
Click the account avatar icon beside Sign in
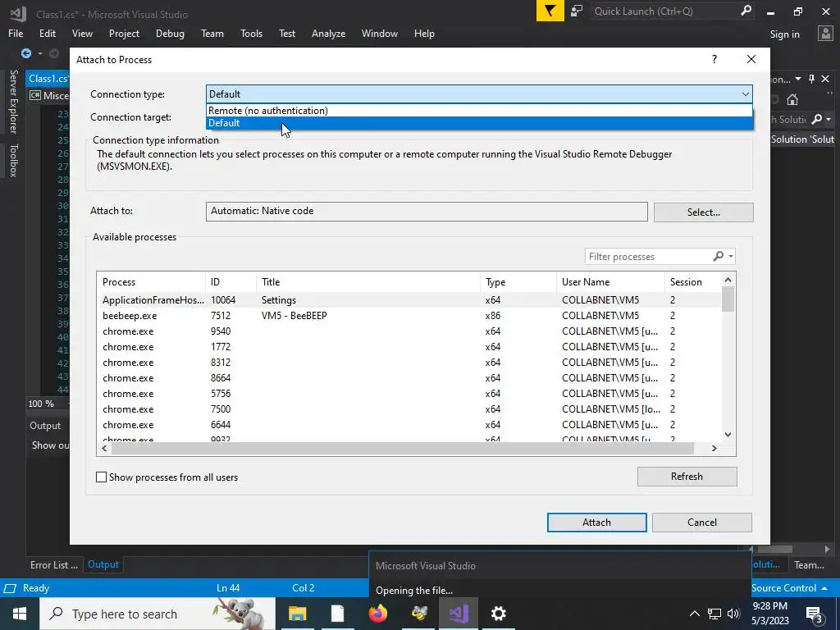point(825,33)
